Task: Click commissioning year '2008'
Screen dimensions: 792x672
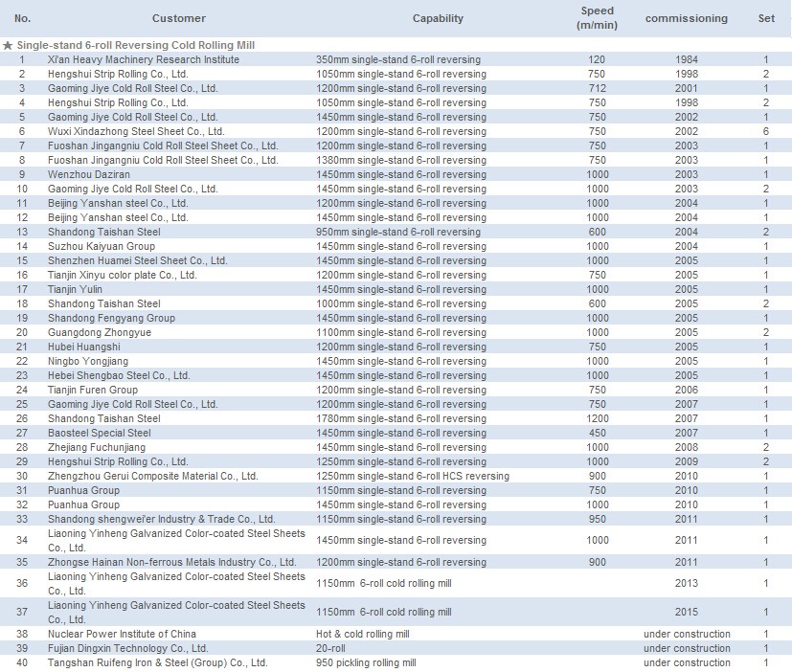Action: pos(687,447)
